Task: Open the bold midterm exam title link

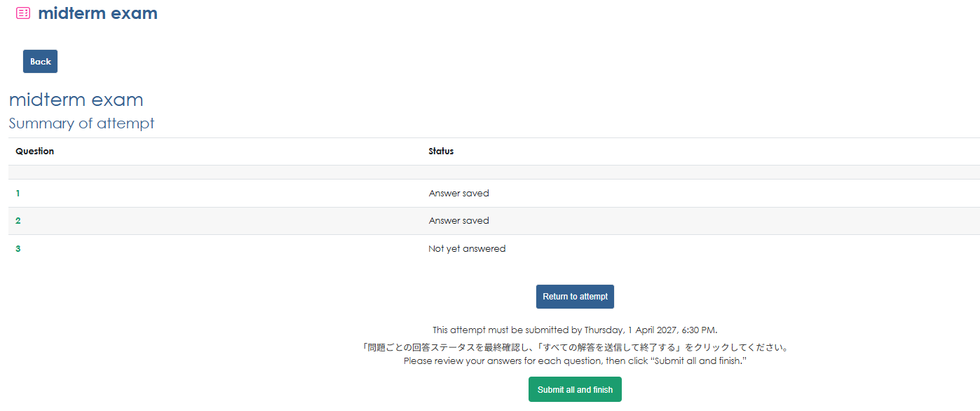Action: point(97,13)
